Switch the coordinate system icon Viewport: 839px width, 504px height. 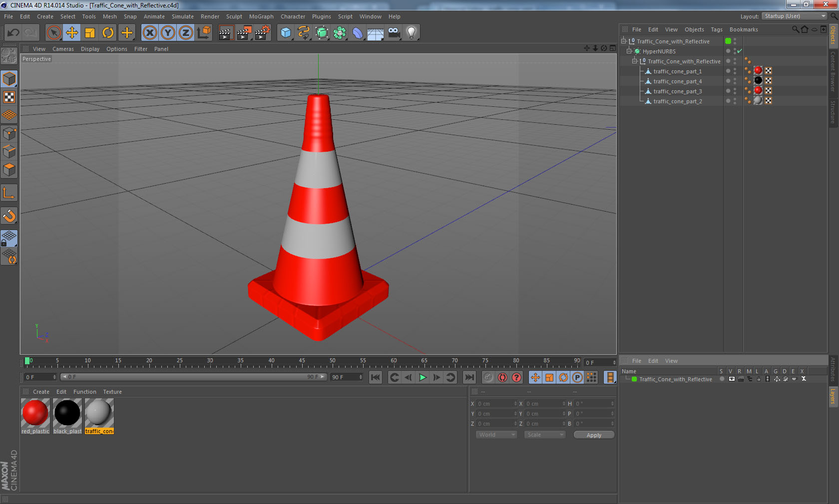click(204, 33)
